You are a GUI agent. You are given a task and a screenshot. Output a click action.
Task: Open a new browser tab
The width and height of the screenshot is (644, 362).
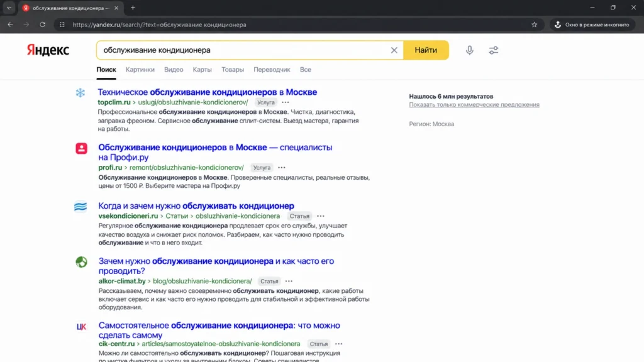pos(133,8)
